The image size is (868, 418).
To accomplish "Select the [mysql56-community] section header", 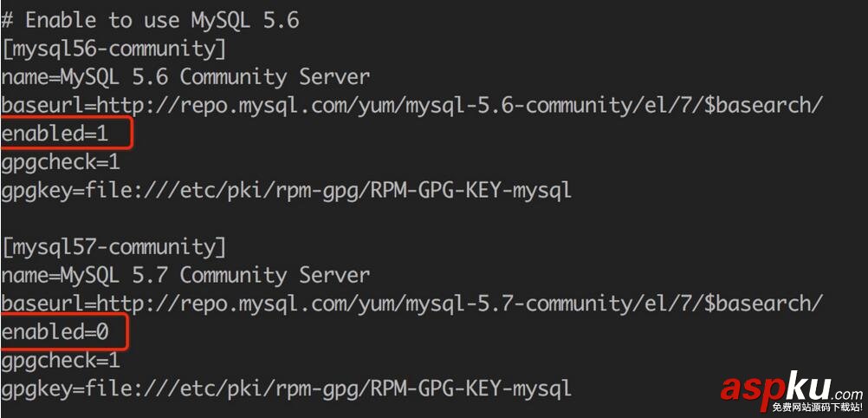I will point(113,49).
